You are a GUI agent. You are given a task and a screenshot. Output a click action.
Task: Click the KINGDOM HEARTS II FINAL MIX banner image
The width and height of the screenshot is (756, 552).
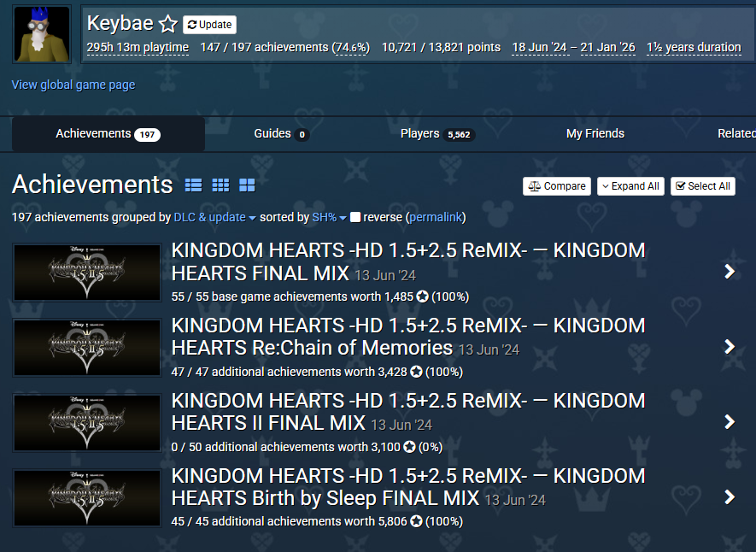click(87, 423)
